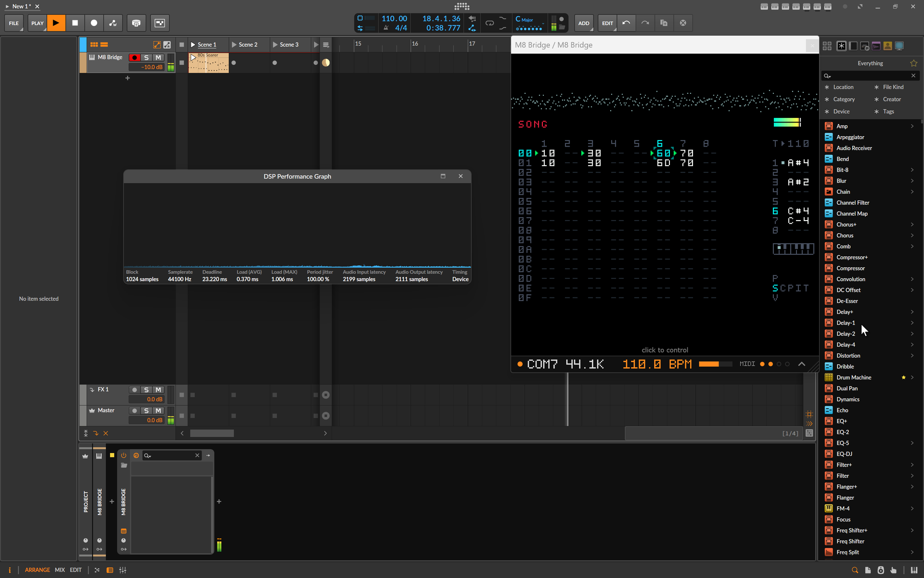Toggle the metronome icon beside 4/4
This screenshot has width=924, height=578.
click(x=386, y=28)
